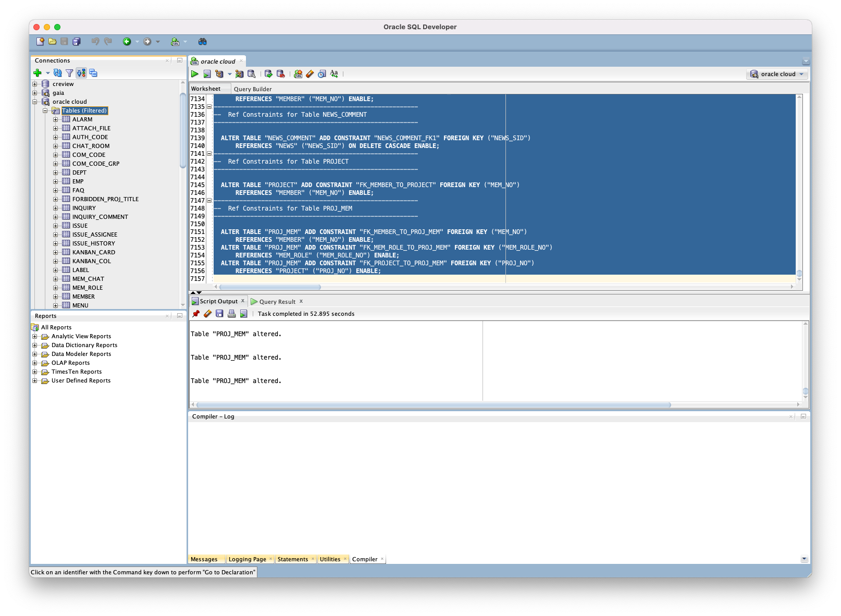This screenshot has height=616, width=841.
Task: Click the funnel Filter icon in Connections
Action: coord(69,73)
